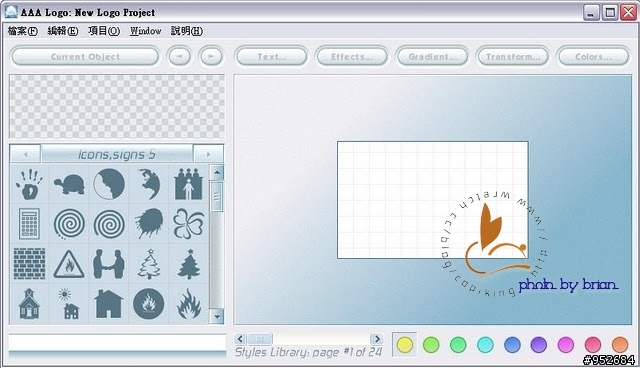640x368 pixels.
Task: Apply the pink-red style swatch
Action: (593, 345)
